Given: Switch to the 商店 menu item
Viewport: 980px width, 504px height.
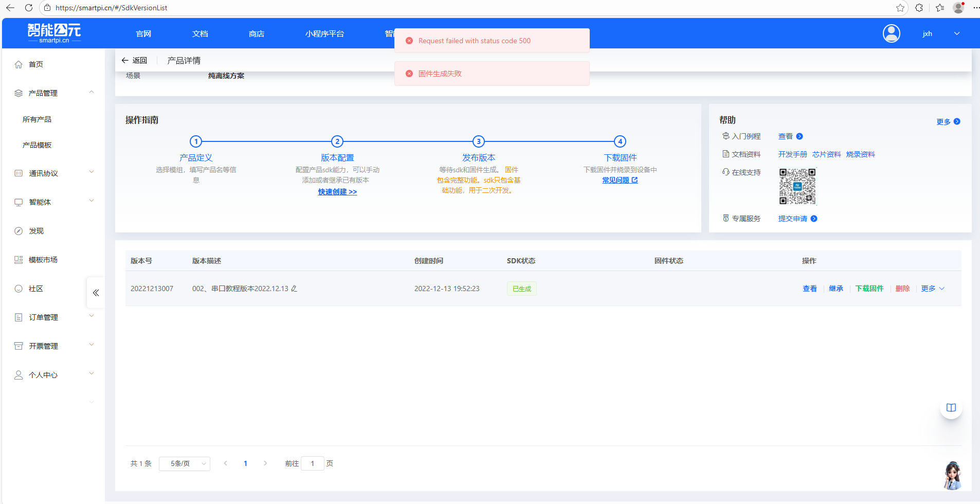Looking at the screenshot, I should click(x=257, y=33).
